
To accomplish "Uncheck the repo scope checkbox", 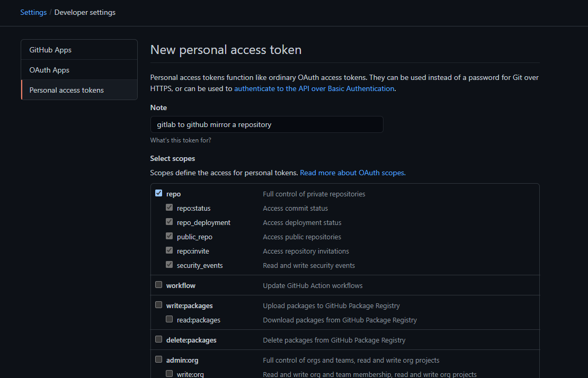I will (158, 193).
